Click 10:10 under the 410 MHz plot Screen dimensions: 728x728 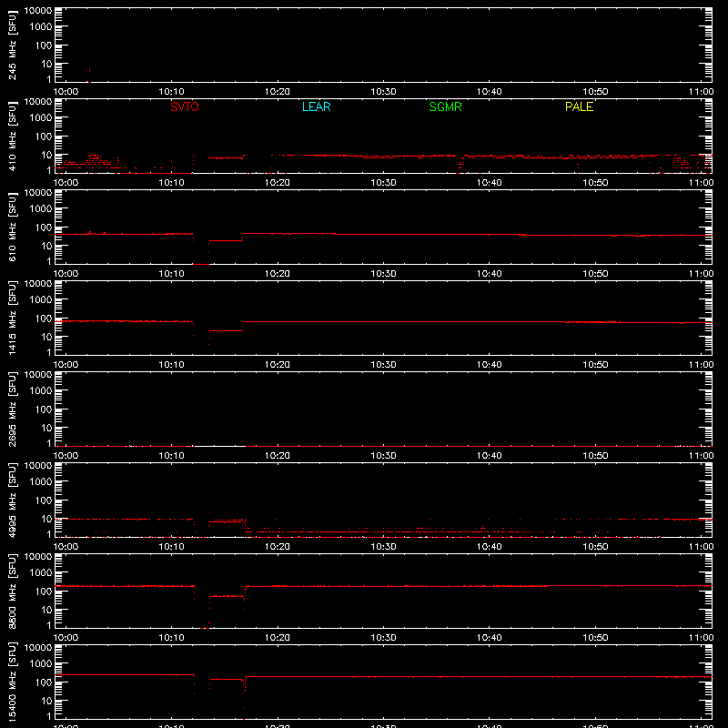[172, 183]
